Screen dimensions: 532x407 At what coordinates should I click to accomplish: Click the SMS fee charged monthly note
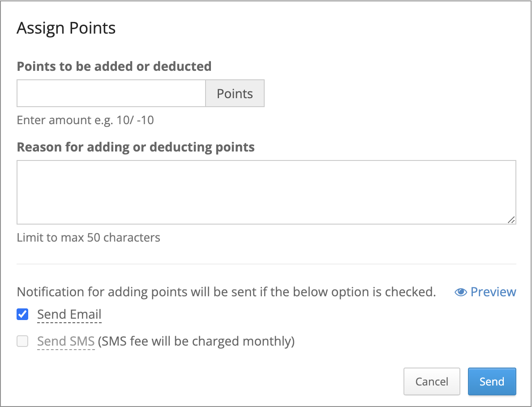click(197, 341)
